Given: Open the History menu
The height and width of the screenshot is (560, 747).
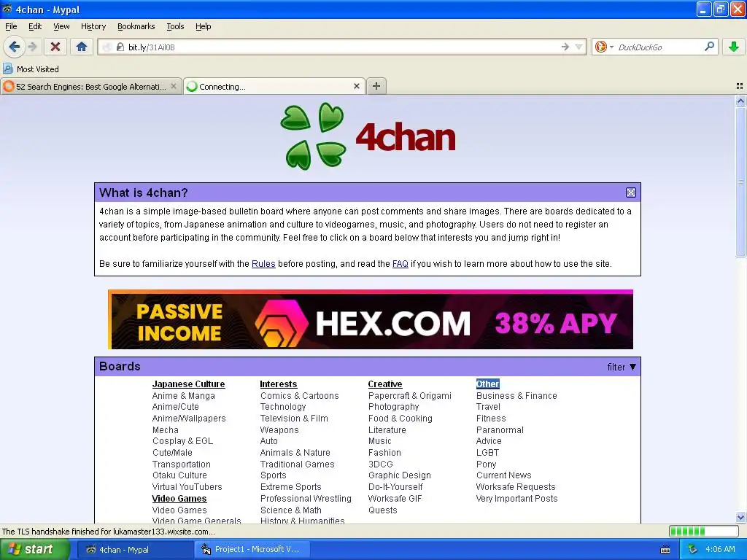Looking at the screenshot, I should point(93,26).
